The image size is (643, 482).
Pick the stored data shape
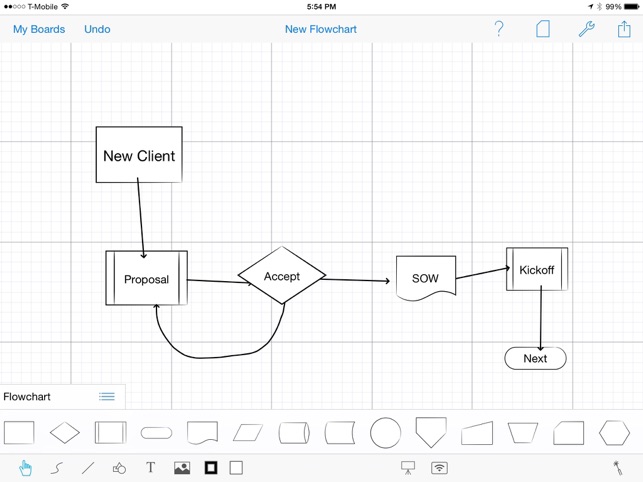point(340,433)
